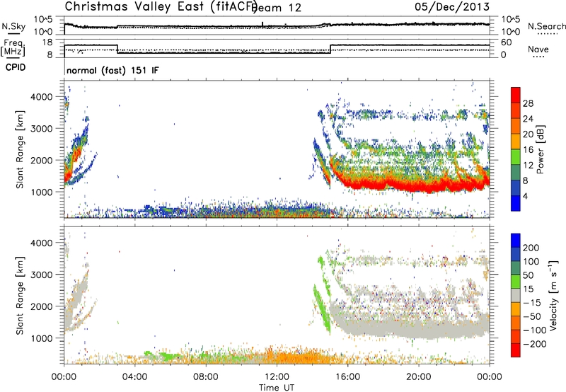Click the date '05/Dec/2013'
This screenshot has width=566, height=392.
[452, 6]
